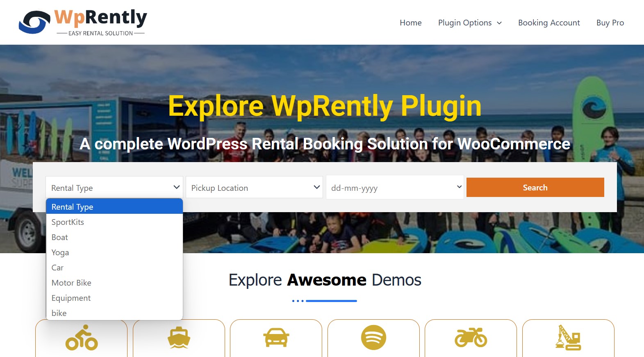Click the orange Search button
Image resolution: width=644 pixels, height=357 pixels.
[535, 188]
